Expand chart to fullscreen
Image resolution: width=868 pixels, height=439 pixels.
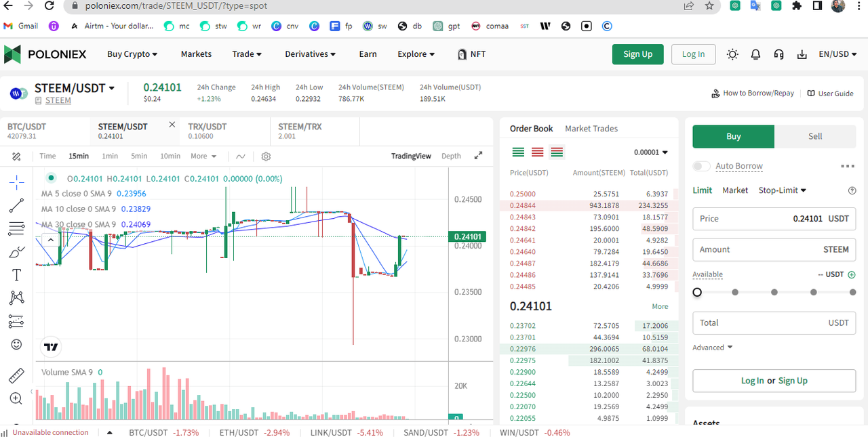click(478, 155)
